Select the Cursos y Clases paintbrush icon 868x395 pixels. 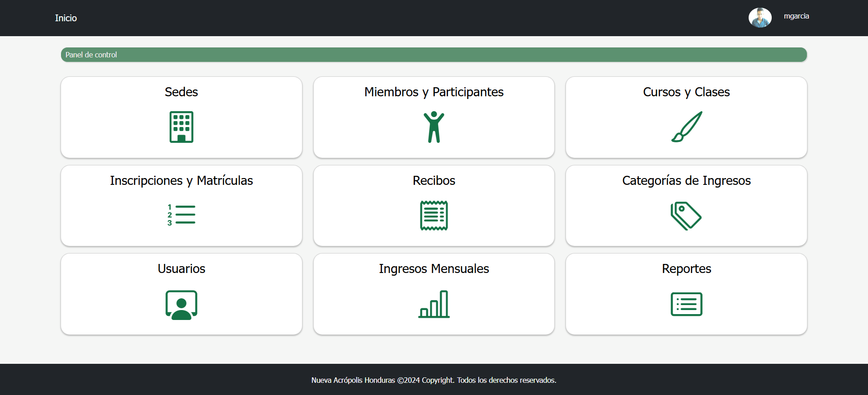(x=686, y=127)
